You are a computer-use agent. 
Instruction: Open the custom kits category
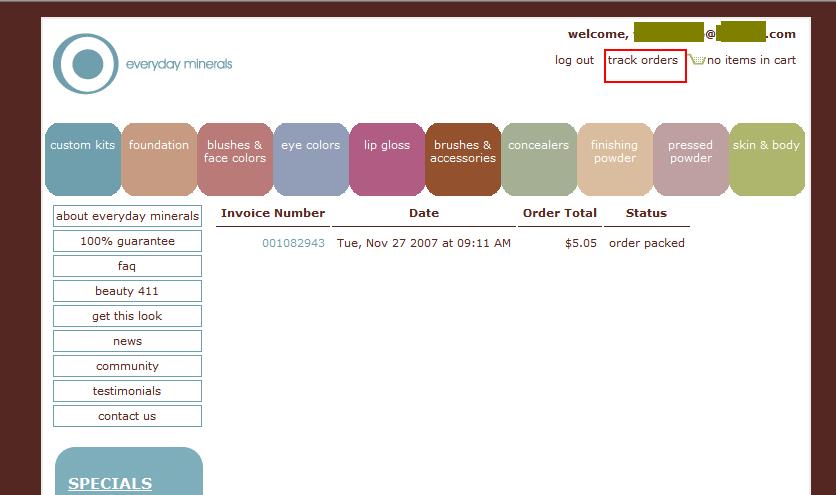[83, 159]
